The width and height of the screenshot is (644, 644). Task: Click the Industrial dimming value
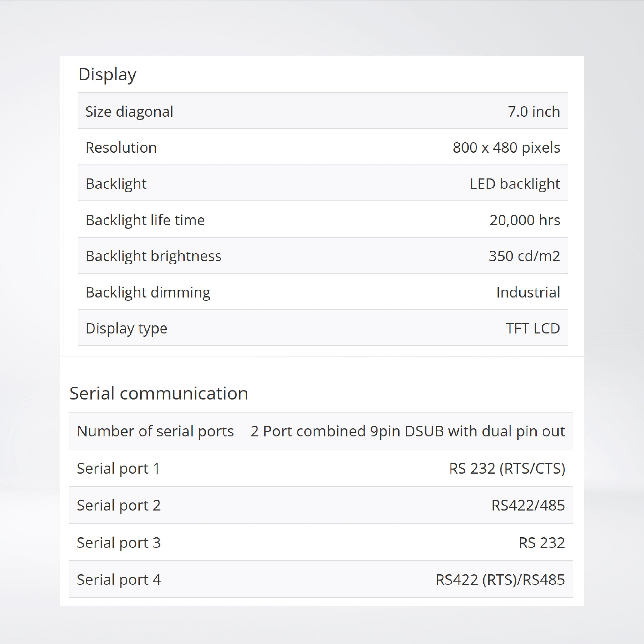click(x=528, y=292)
